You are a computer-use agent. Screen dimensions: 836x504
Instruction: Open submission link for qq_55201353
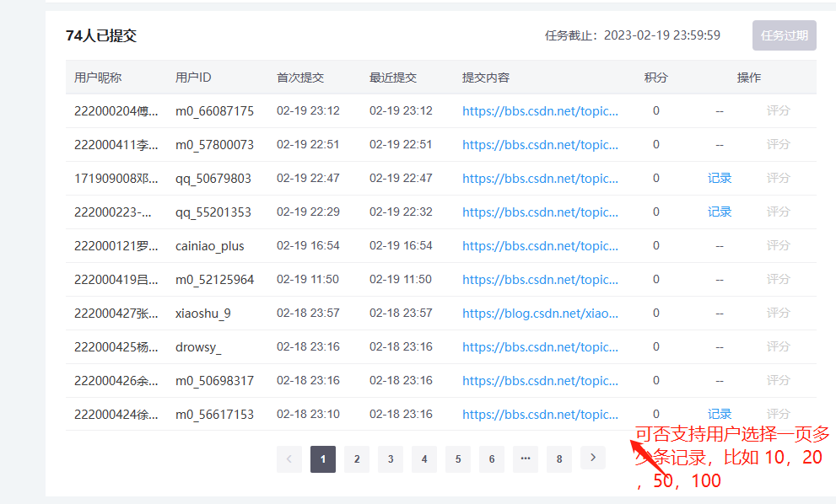[540, 212]
